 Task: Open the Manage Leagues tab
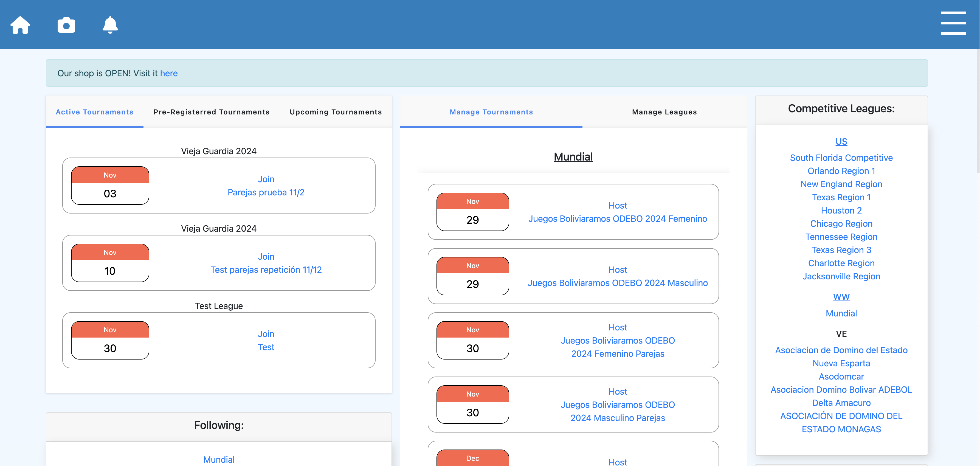click(664, 112)
